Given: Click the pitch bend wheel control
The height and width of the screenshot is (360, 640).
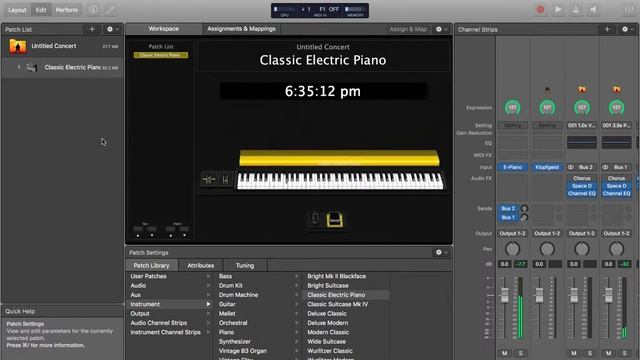Looking at the screenshot, I should tap(209, 179).
